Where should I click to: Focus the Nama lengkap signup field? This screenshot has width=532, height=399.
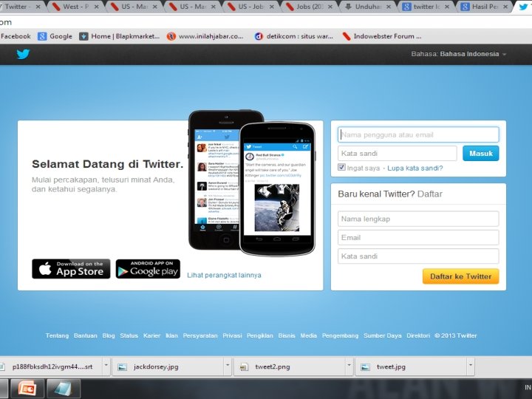tap(418, 219)
